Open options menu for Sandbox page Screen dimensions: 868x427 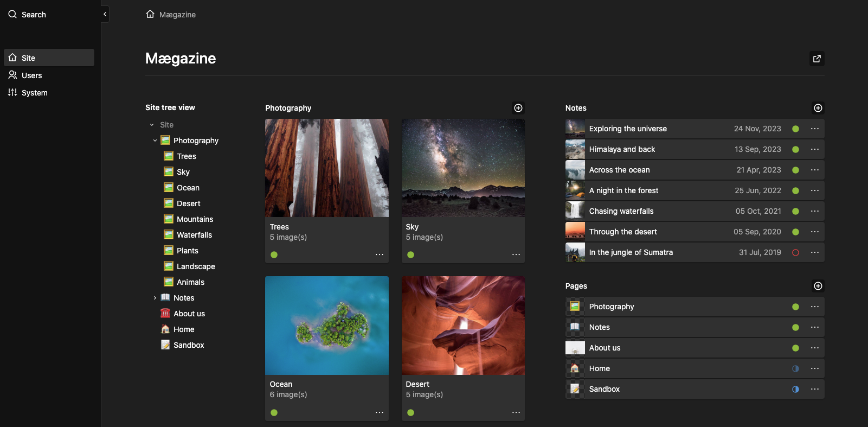coord(814,389)
